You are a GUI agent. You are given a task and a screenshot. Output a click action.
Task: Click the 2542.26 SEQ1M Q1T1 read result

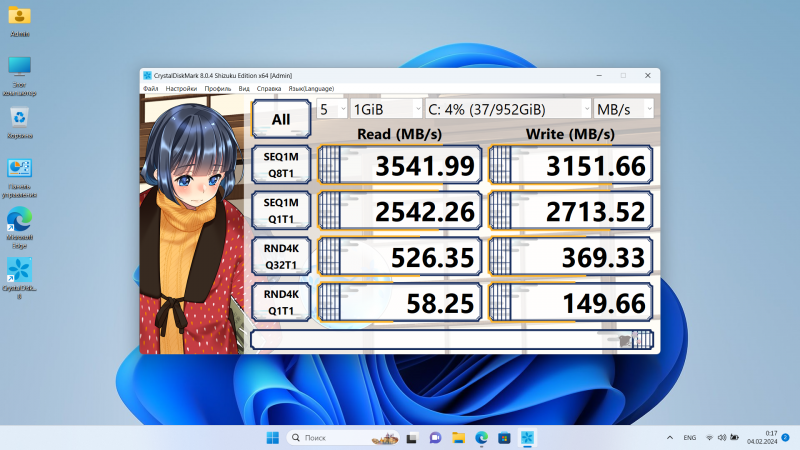click(x=399, y=211)
